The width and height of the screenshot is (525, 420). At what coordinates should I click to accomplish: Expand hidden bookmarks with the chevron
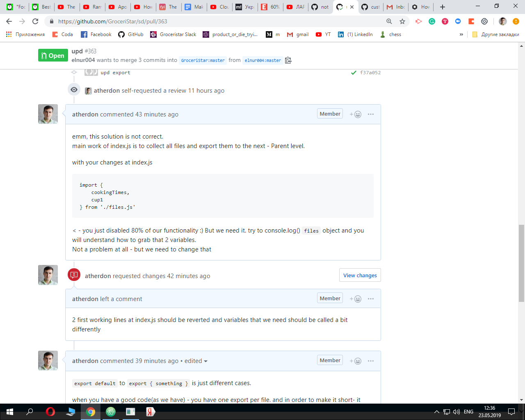tap(461, 34)
